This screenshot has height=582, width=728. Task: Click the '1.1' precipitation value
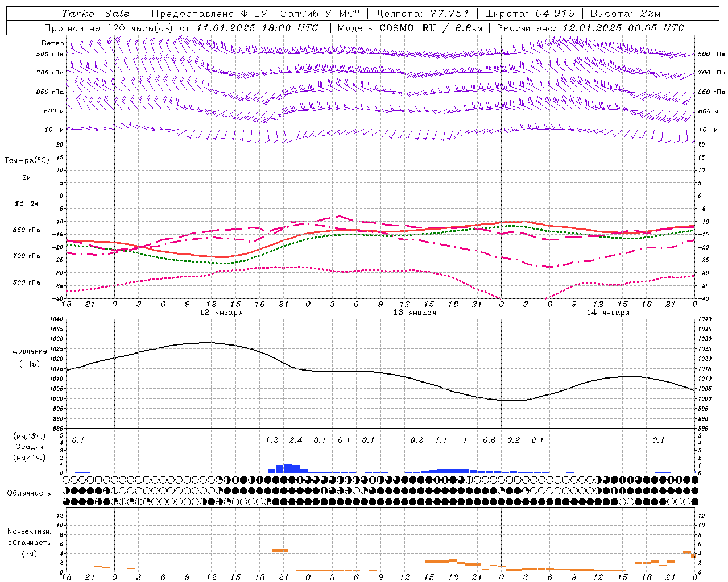coord(441,440)
